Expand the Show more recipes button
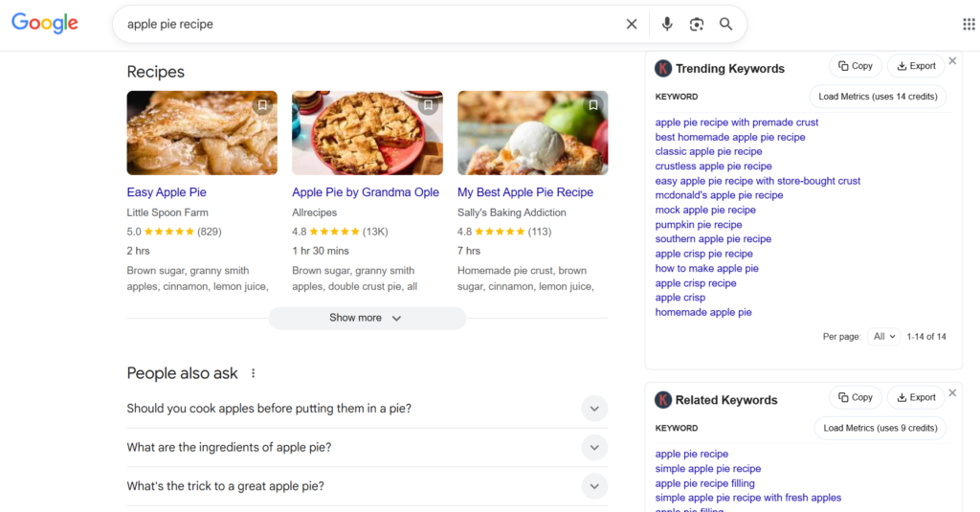This screenshot has height=512, width=980. [x=367, y=318]
